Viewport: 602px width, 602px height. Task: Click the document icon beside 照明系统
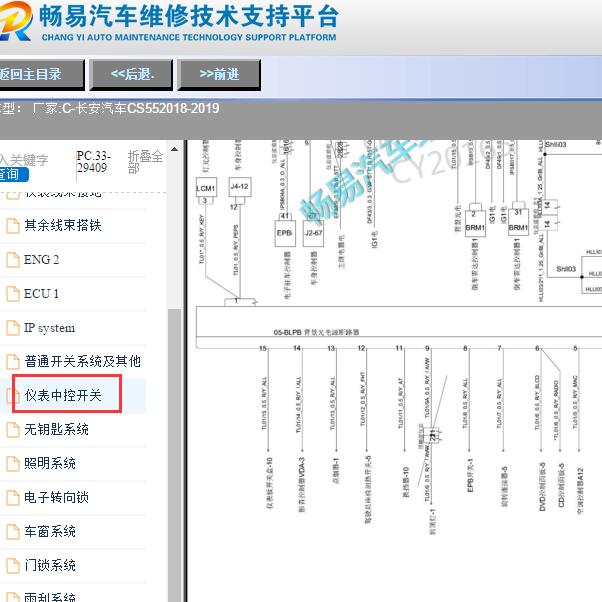[x=13, y=464]
